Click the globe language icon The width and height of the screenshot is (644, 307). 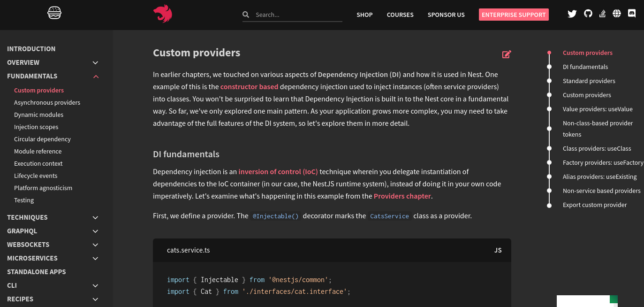click(617, 14)
